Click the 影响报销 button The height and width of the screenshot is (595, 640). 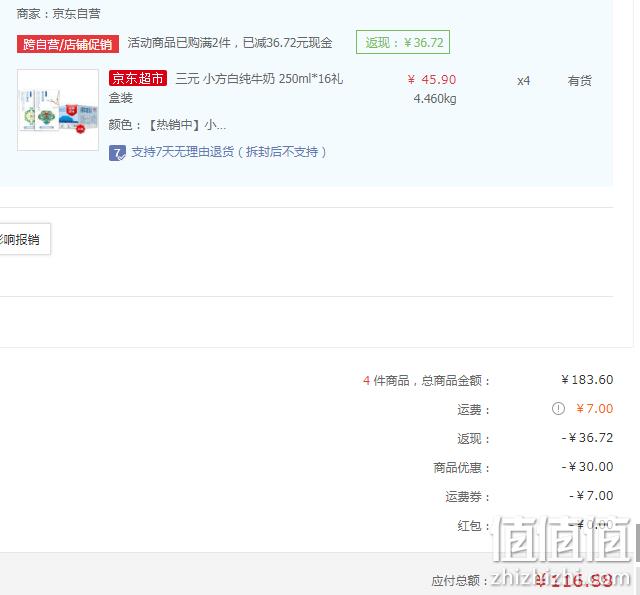(24, 239)
